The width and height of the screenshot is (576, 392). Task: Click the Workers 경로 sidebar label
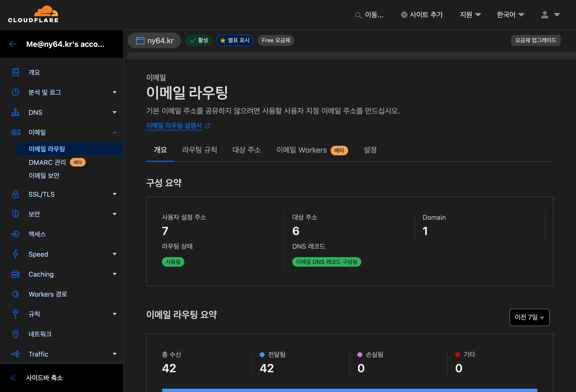pyautogui.click(x=48, y=294)
